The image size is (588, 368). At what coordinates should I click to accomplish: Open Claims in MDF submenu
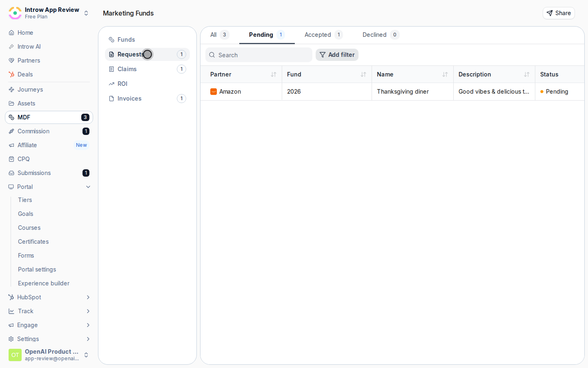point(147,69)
